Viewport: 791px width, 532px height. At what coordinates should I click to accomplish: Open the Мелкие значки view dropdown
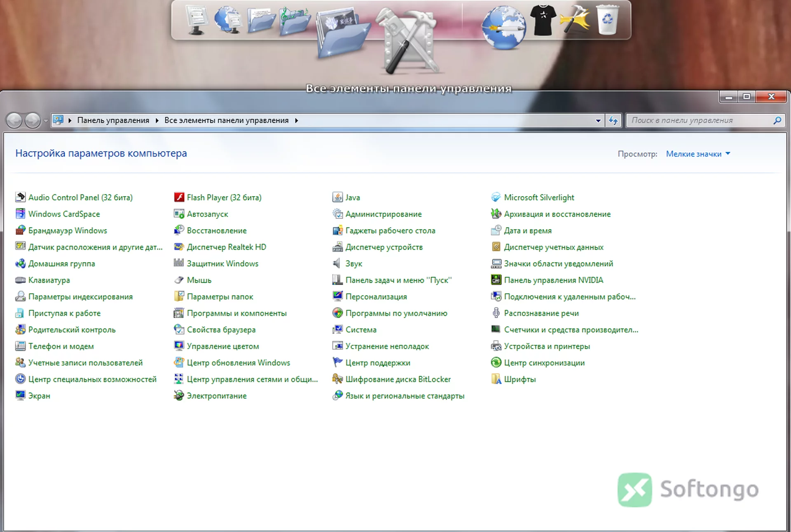[698, 154]
